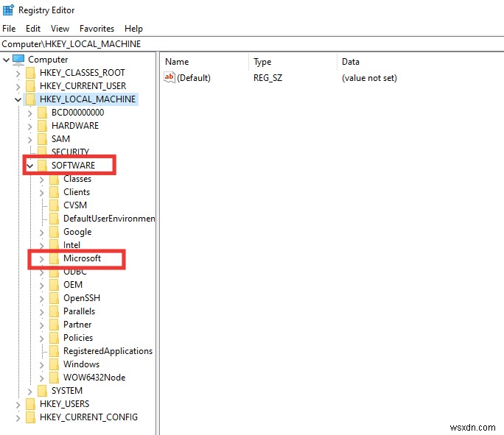This screenshot has width=504, height=435.
Task: Expand the SAM key chevron
Action: point(30,140)
